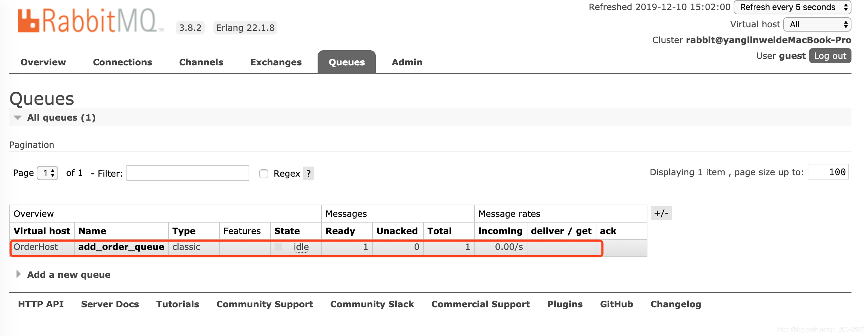
Task: Switch to the Exchanges tab
Action: point(276,62)
